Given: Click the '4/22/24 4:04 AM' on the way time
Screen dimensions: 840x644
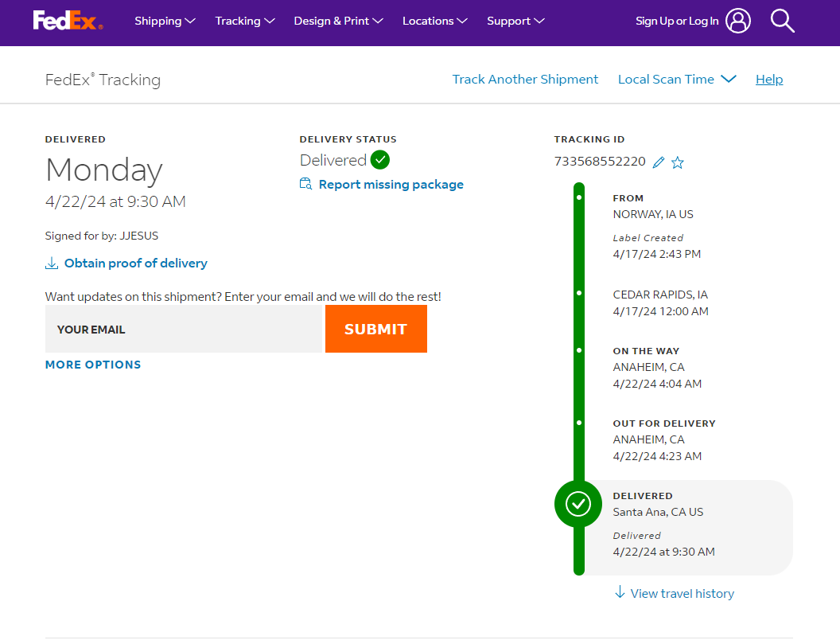Looking at the screenshot, I should click(x=657, y=384).
